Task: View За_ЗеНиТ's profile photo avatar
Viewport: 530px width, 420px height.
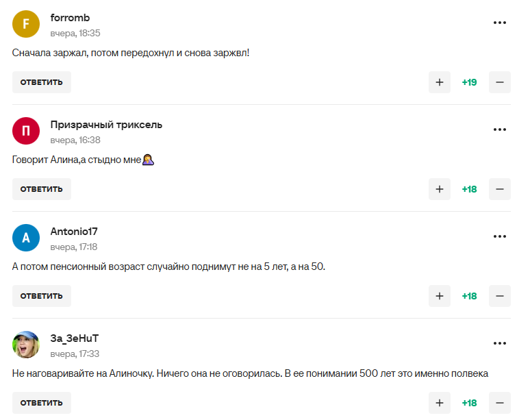Action: coord(26,345)
